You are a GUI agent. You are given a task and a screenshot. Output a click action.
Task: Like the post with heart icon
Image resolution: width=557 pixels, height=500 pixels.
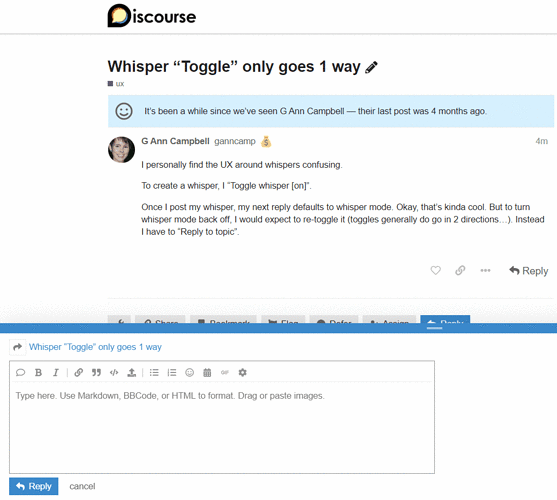[x=436, y=271]
